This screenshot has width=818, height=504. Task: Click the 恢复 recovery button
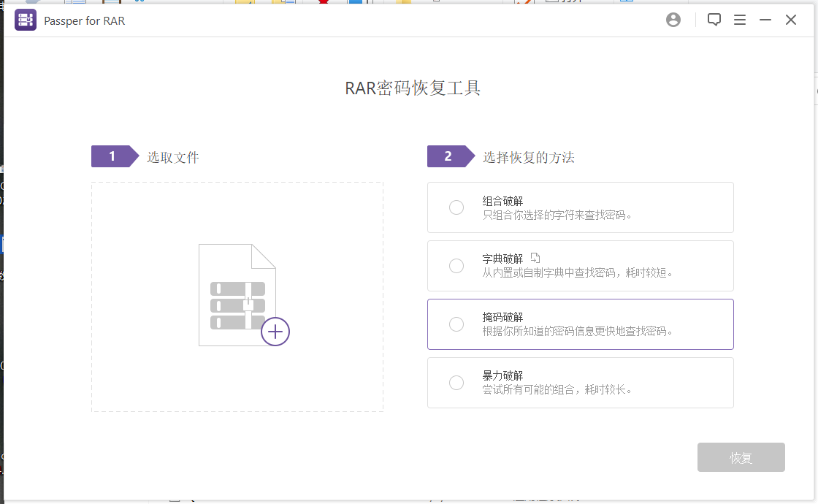[x=741, y=457]
